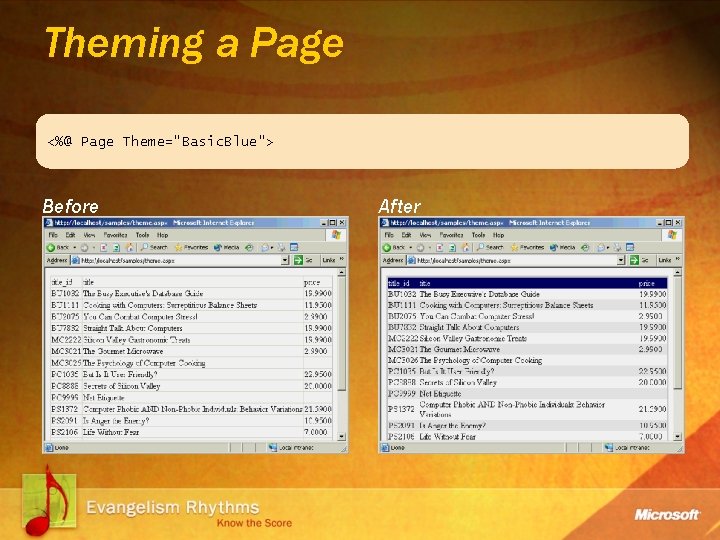720x540 pixels.
Task: Click Print icon in the After window
Action: click(618, 248)
